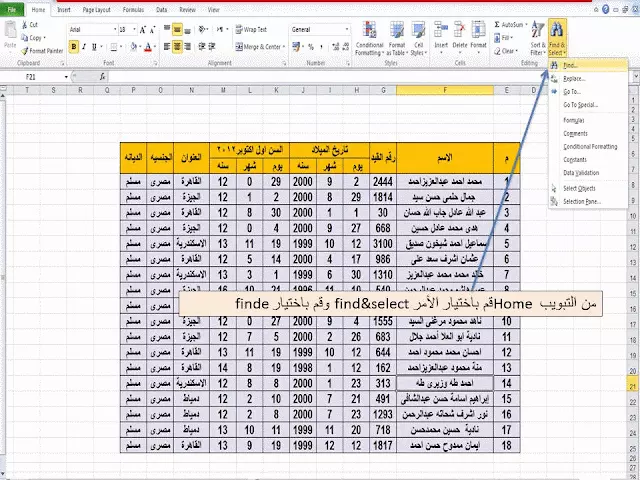This screenshot has height=480, width=640.
Task: Open Cell Styles gallery
Action: coord(418,38)
